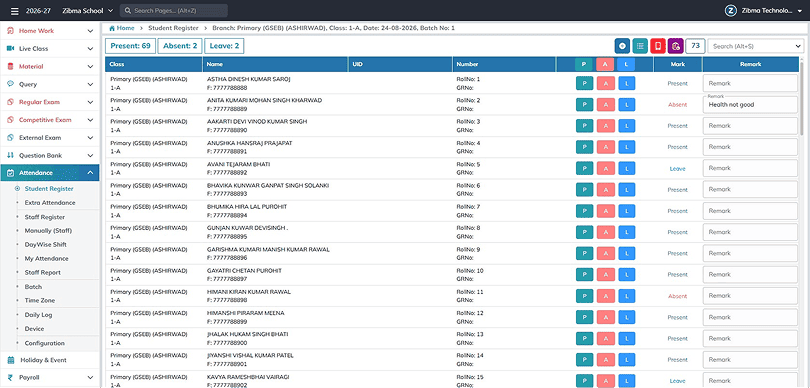Click the Absent: 2 counter button
Viewport: 810px width, 388px height.
point(180,46)
